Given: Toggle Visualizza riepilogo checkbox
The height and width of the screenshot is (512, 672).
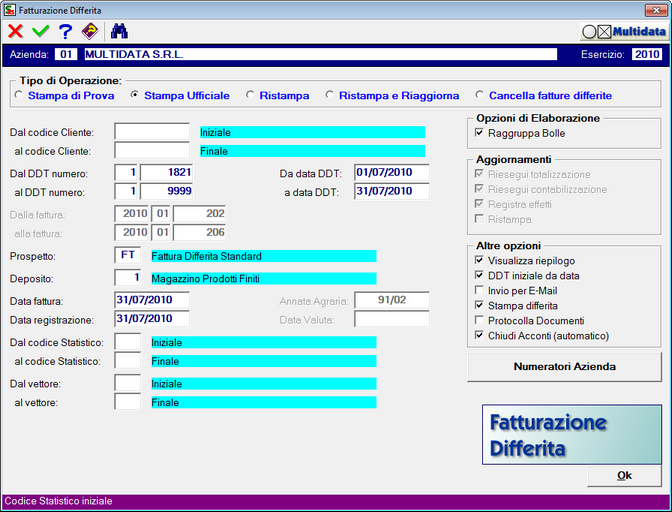Looking at the screenshot, I should point(479,260).
